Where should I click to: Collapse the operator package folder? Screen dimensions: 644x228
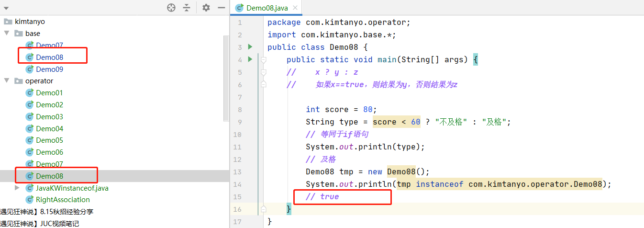click(x=7, y=81)
